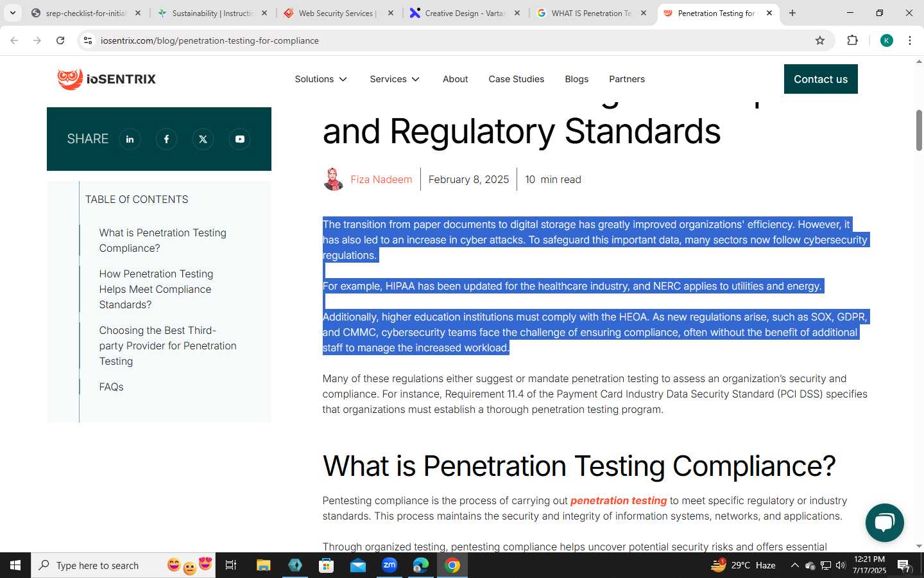Go back to previous page
The width and height of the screenshot is (924, 578).
pyautogui.click(x=14, y=40)
